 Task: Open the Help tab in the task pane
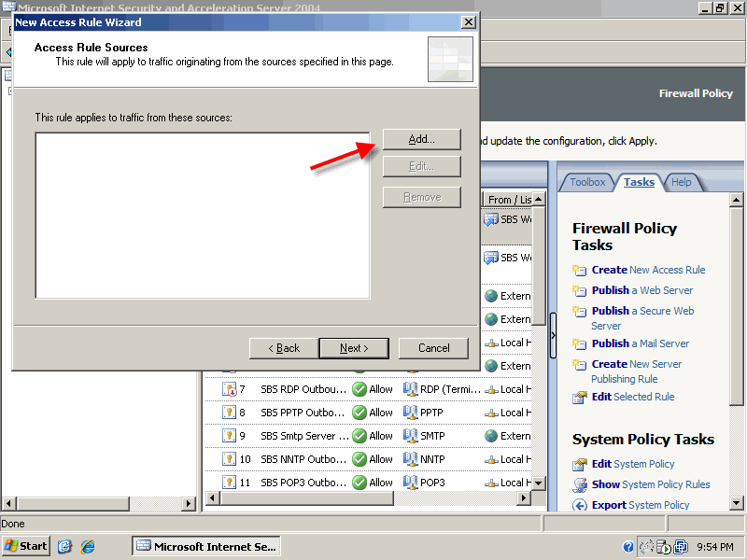(x=682, y=182)
